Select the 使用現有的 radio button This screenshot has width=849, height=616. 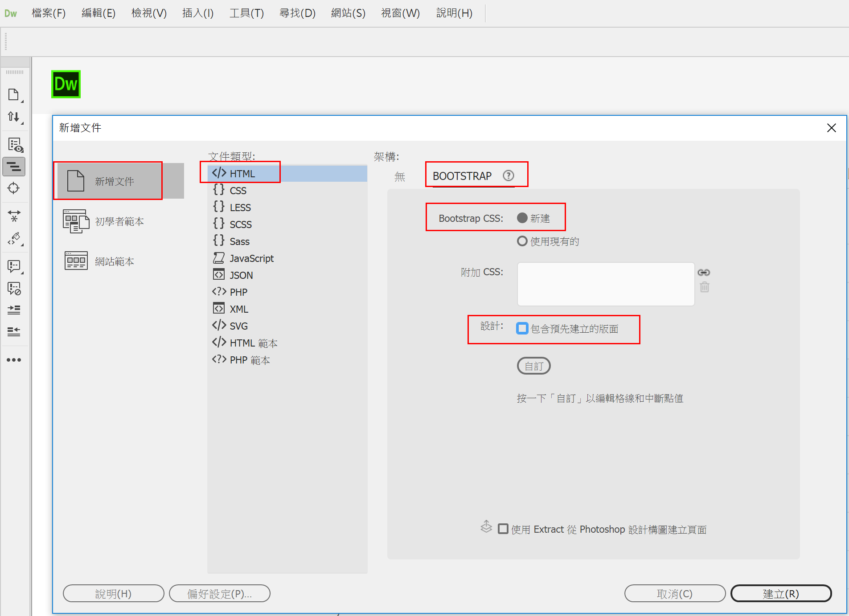(x=522, y=241)
